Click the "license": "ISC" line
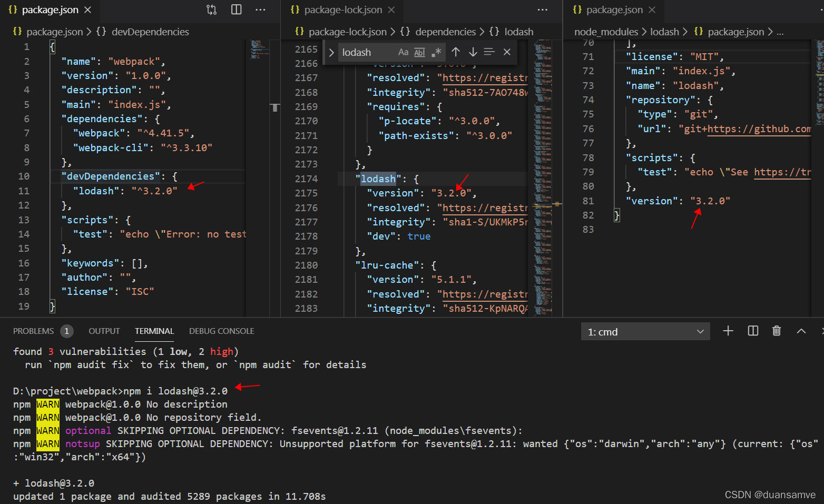Viewport: 824px width, 504px height. click(x=108, y=291)
